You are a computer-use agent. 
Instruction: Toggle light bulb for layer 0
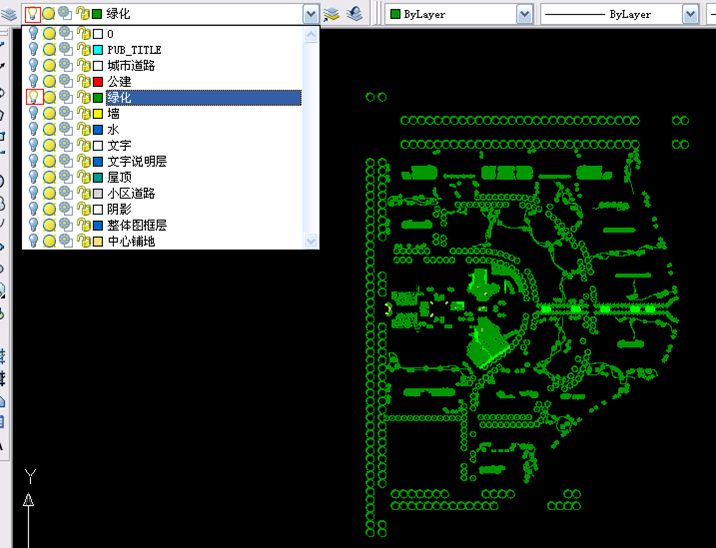pyautogui.click(x=33, y=33)
